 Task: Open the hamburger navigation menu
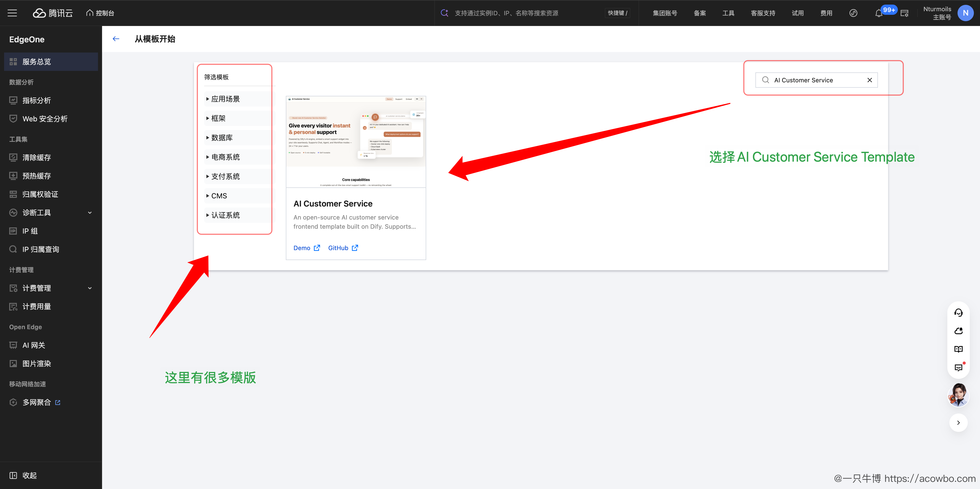12,13
